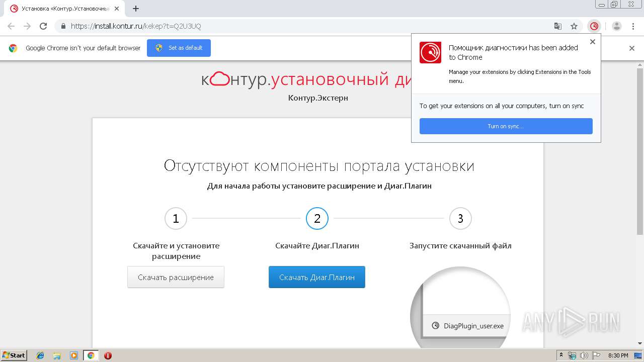Click the page vertical scrollbar
The width and height of the screenshot is (644, 362).
click(640, 151)
